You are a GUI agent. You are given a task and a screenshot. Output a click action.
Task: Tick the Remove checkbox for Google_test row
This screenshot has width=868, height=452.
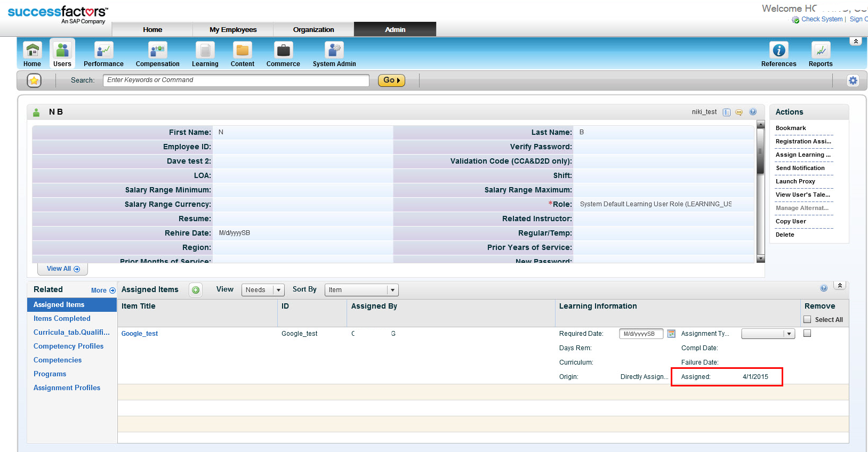(807, 333)
